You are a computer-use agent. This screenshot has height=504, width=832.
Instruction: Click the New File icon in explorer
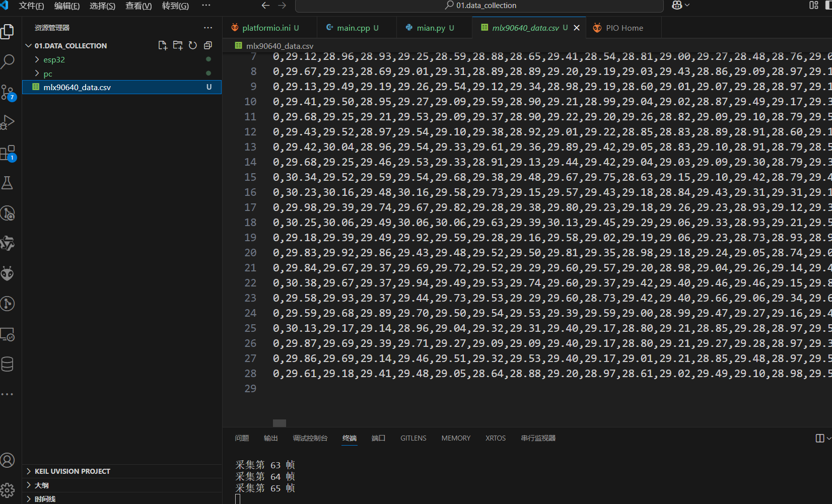(x=163, y=45)
